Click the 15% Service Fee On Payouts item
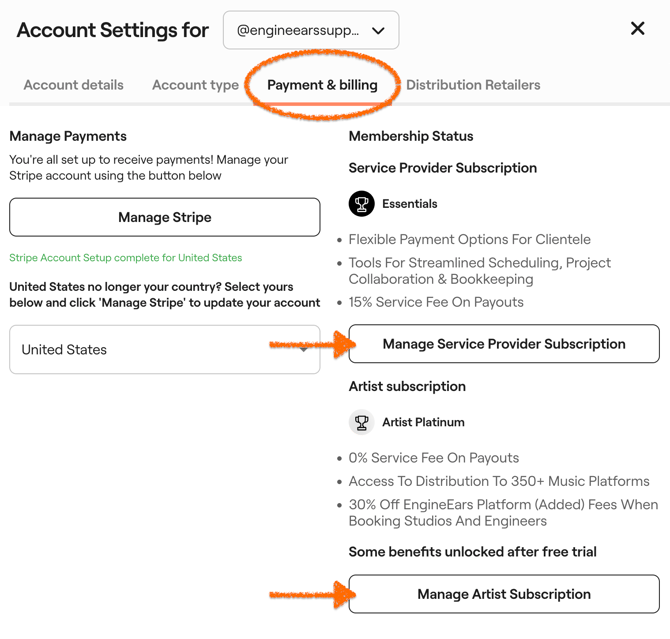Viewport: 670px width, 639px height. click(436, 302)
